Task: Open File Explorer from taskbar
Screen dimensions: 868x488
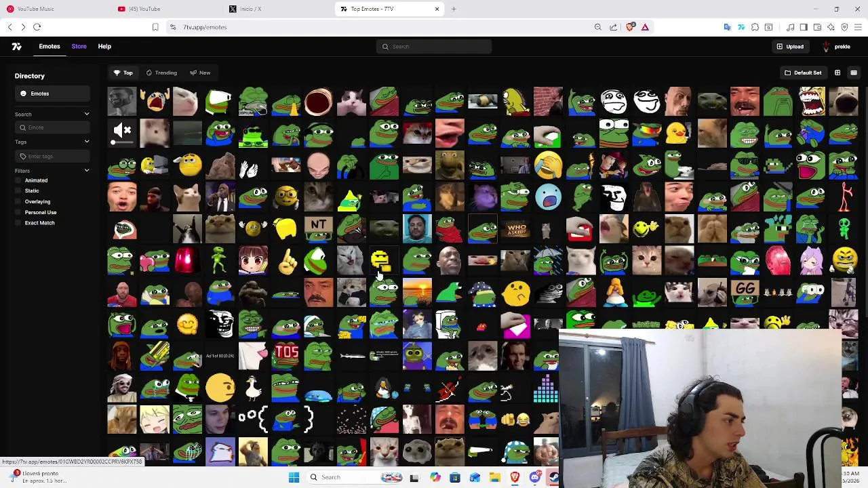Action: [x=494, y=477]
